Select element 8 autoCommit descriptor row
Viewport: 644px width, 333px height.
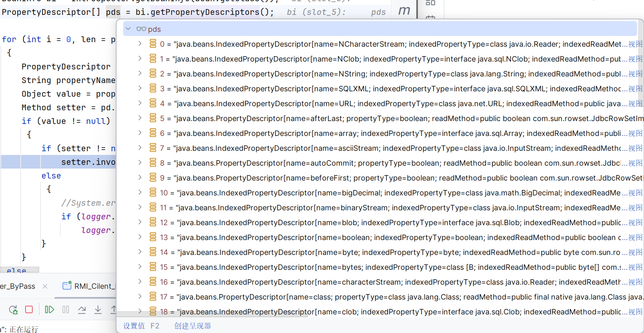(372, 163)
